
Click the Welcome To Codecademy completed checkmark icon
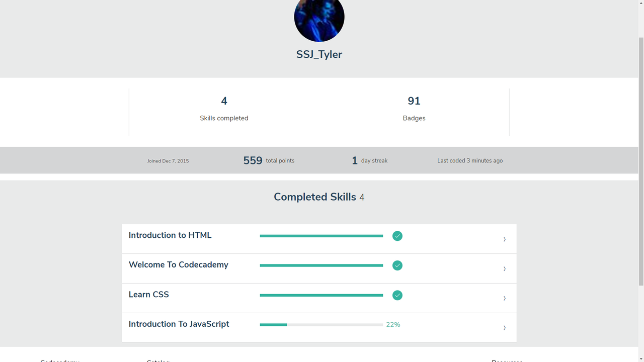click(397, 265)
